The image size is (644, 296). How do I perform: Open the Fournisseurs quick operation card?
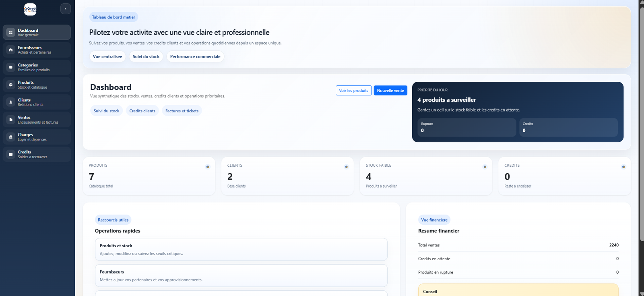(241, 275)
